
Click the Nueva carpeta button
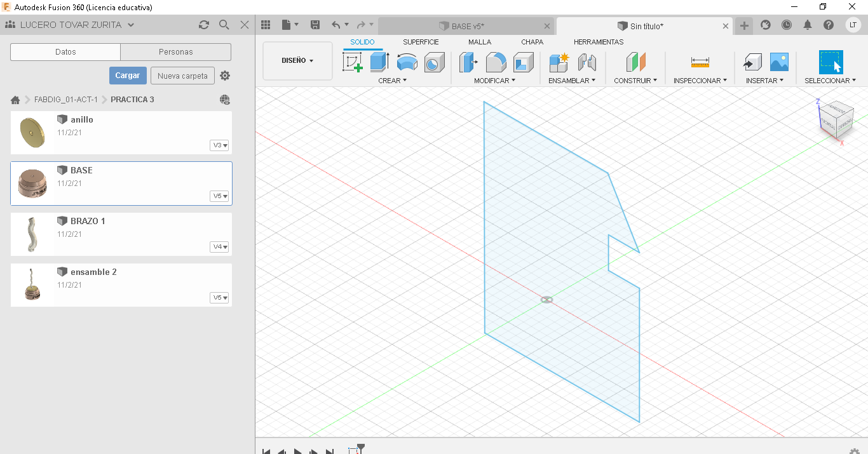tap(182, 76)
